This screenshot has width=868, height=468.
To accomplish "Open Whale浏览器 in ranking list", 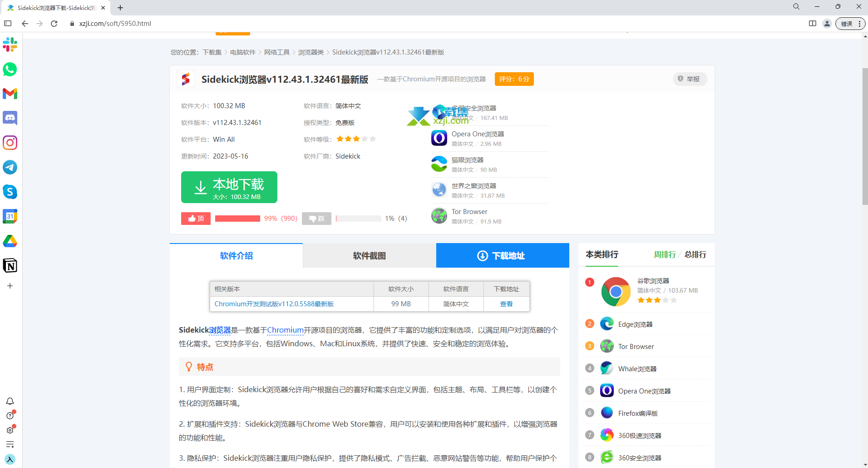I will pos(637,369).
